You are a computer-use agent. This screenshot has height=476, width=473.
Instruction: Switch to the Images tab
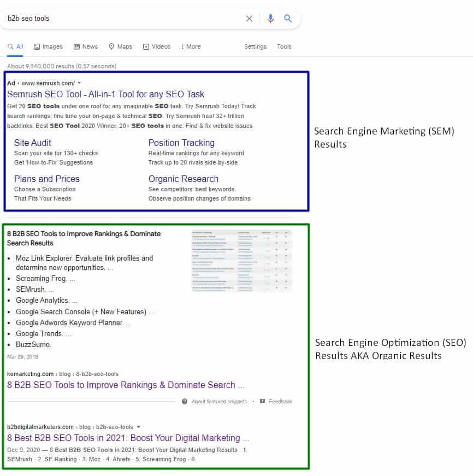[48, 46]
